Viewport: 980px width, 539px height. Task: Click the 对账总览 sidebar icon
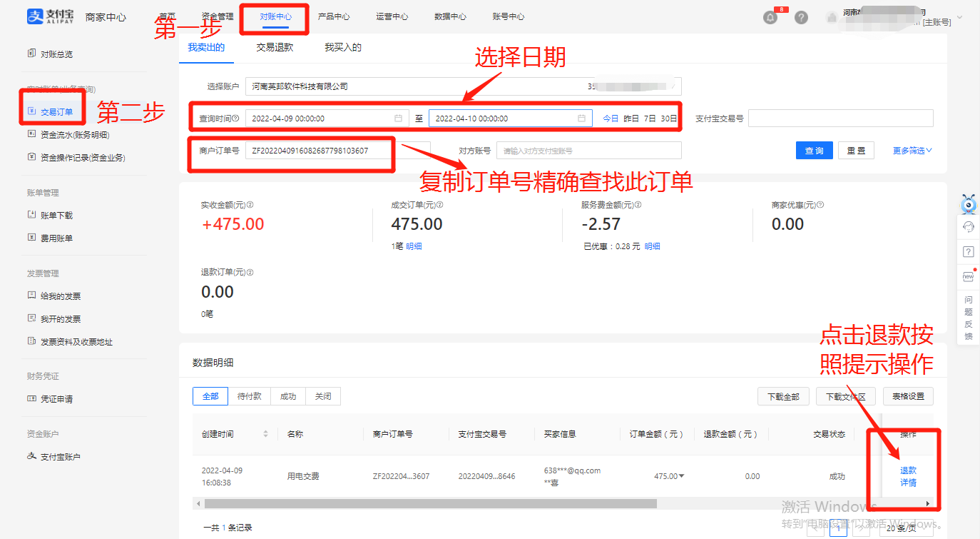point(31,54)
